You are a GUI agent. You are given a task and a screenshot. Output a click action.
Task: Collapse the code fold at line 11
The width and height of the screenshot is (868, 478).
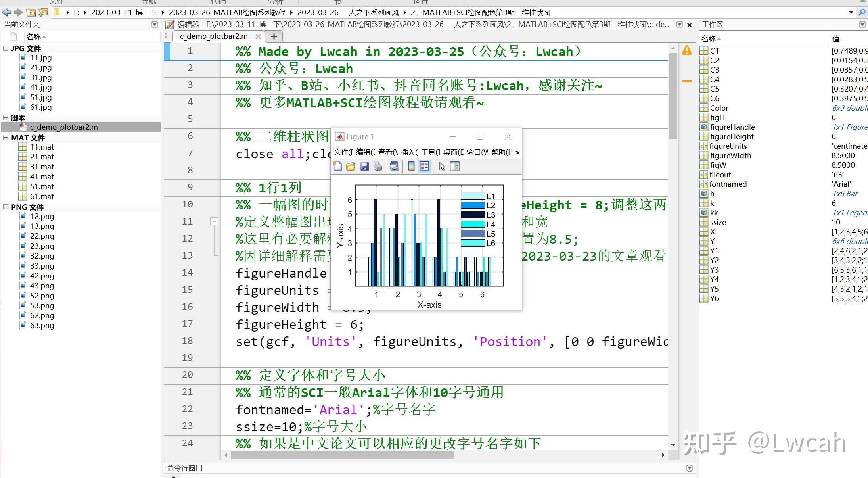click(214, 221)
